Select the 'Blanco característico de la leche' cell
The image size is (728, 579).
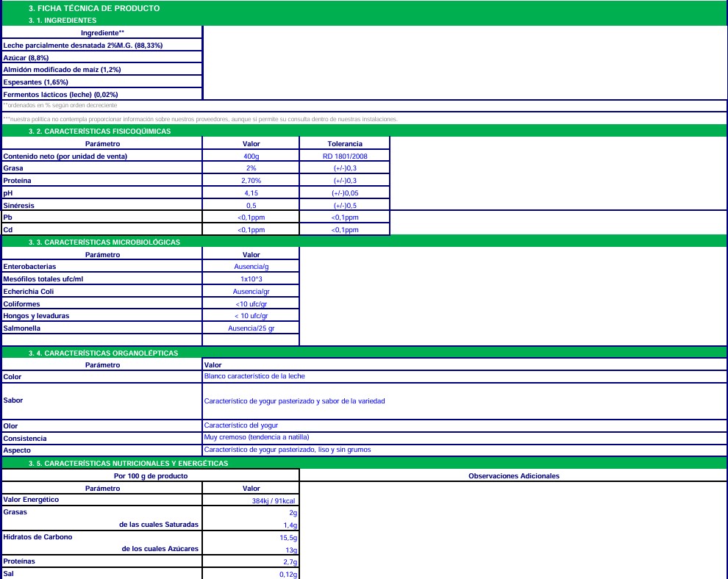point(464,376)
